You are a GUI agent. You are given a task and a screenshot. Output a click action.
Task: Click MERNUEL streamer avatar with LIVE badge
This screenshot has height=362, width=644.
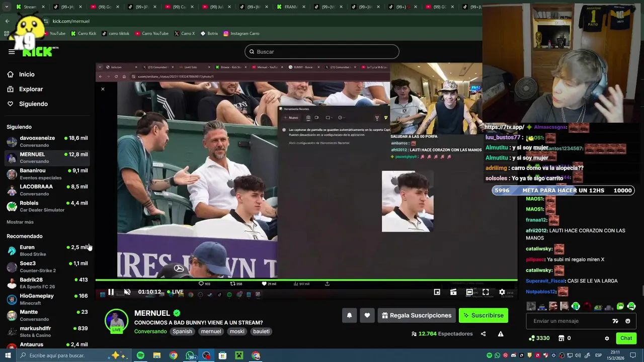click(x=116, y=321)
